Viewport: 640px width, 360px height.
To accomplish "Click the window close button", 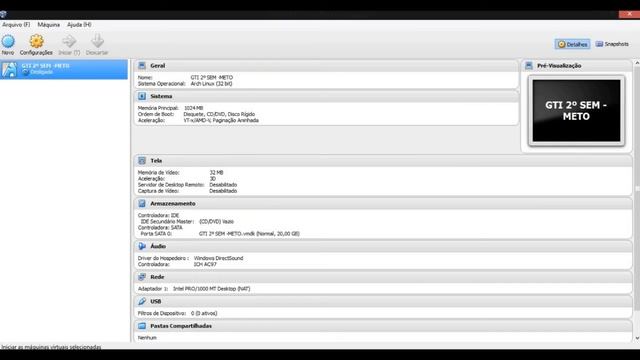I will [x=629, y=14].
